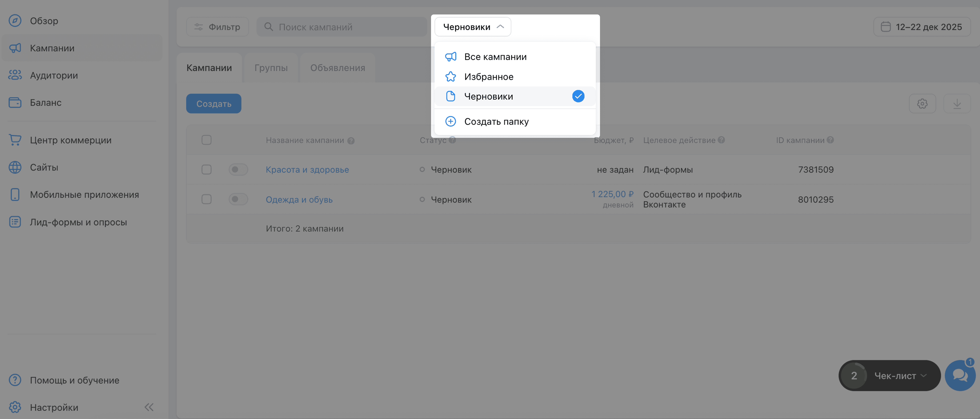
Task: Tick the select-all header checkbox
Action: point(206,140)
